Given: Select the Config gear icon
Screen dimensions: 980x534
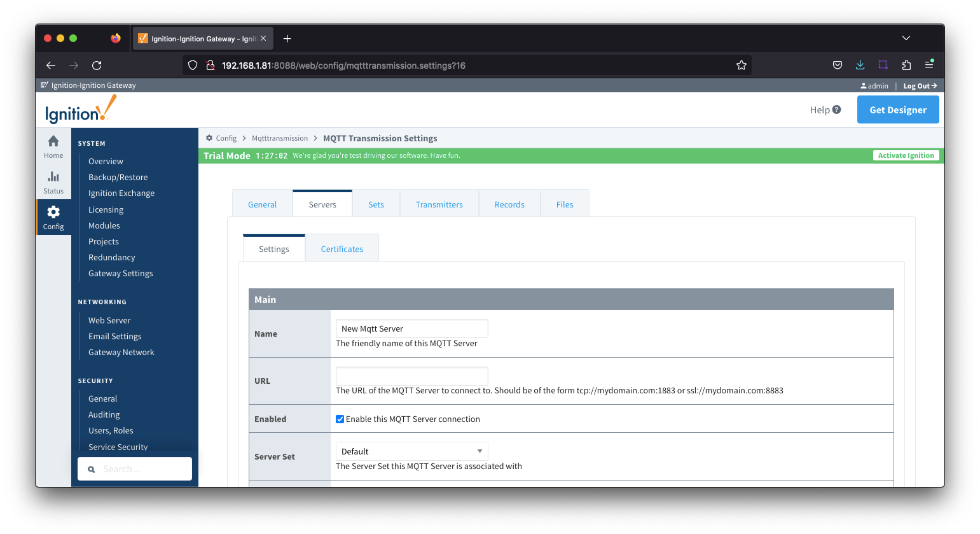Looking at the screenshot, I should [53, 213].
